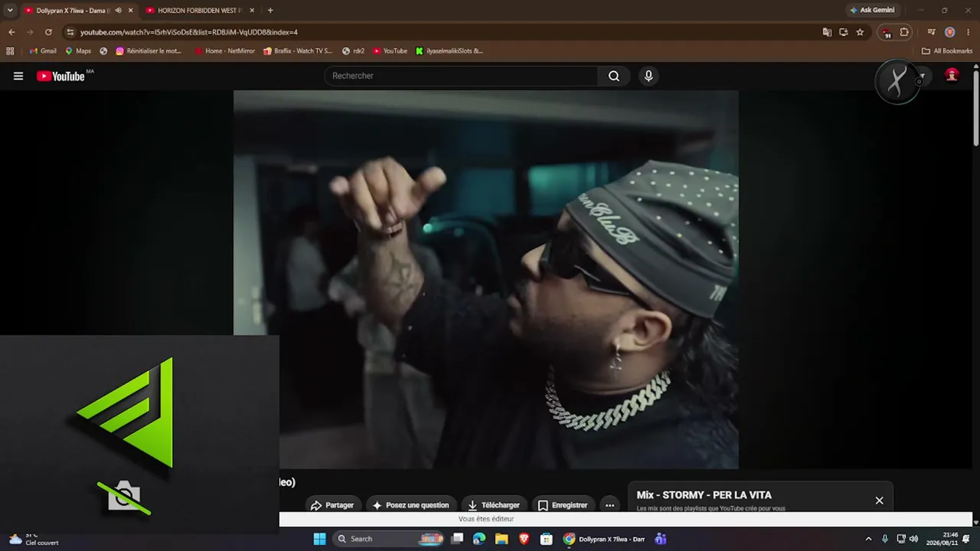Close the Dollypran X 7liwa tab
Image resolution: width=980 pixels, height=551 pixels.
click(x=130, y=11)
